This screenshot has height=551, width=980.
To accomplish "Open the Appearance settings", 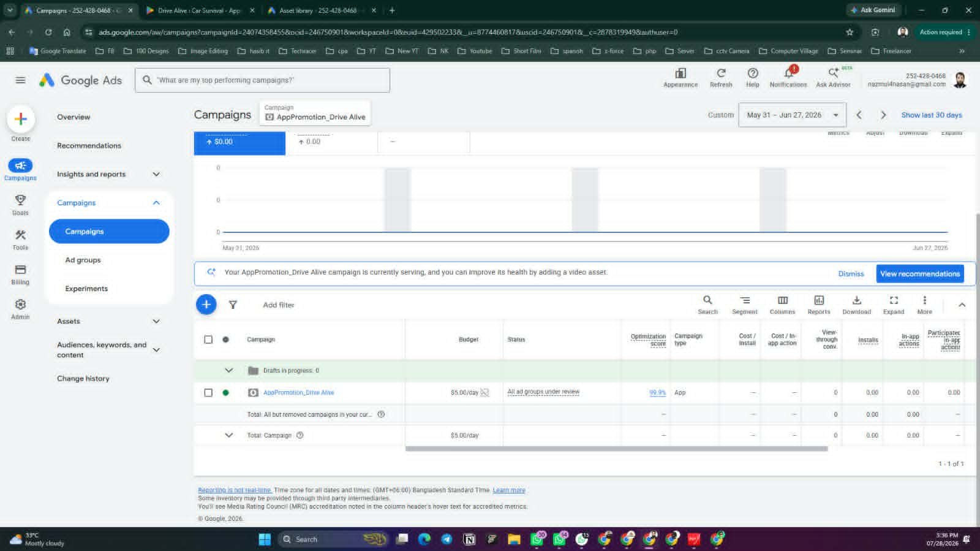I will 680,78.
